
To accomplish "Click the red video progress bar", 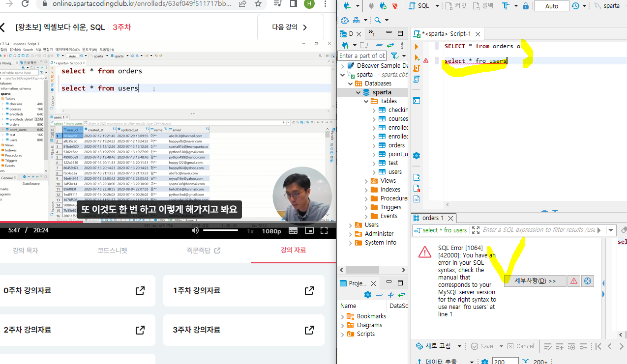I will click(41, 223).
